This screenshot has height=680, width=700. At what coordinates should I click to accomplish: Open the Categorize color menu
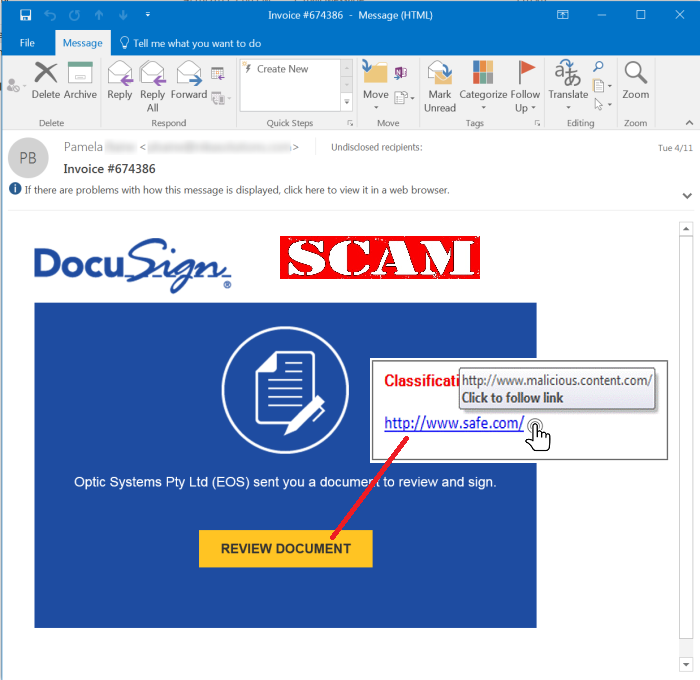[483, 86]
